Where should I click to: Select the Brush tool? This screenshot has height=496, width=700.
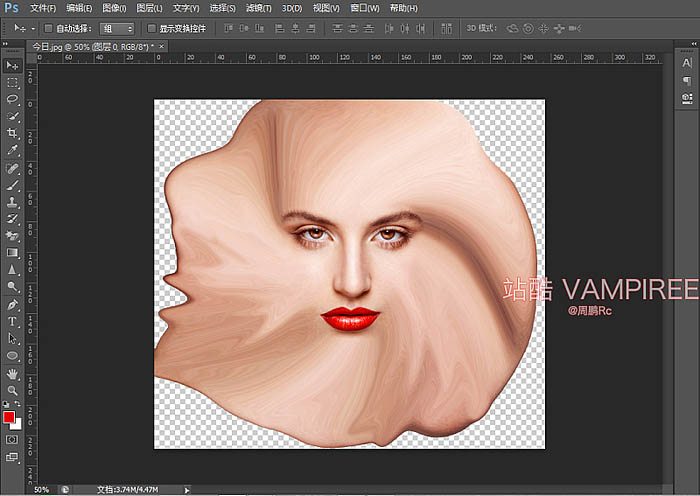13,184
